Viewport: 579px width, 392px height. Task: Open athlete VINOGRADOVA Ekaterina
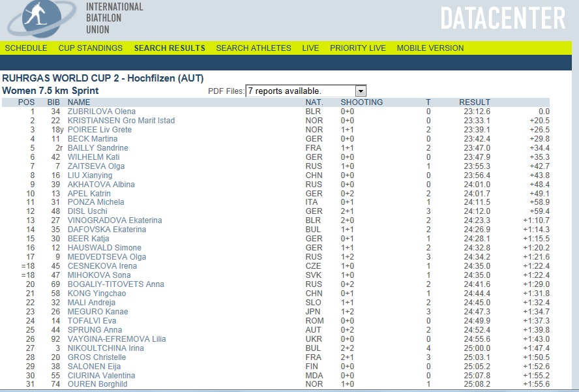tap(115, 220)
